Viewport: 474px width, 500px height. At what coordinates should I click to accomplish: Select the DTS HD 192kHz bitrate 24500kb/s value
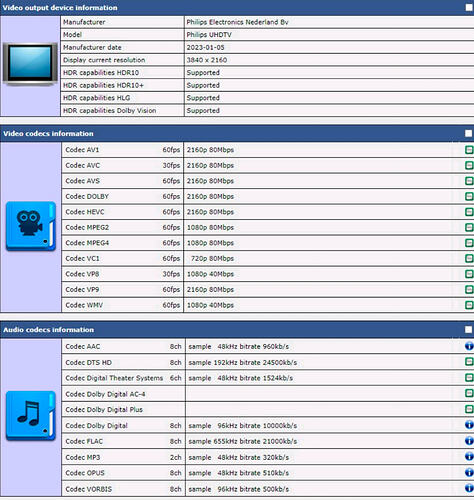click(x=243, y=362)
